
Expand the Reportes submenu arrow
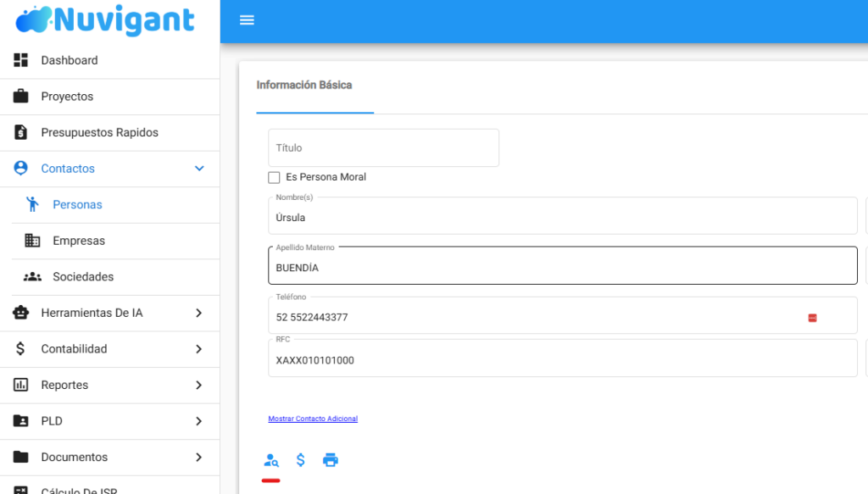coord(198,385)
